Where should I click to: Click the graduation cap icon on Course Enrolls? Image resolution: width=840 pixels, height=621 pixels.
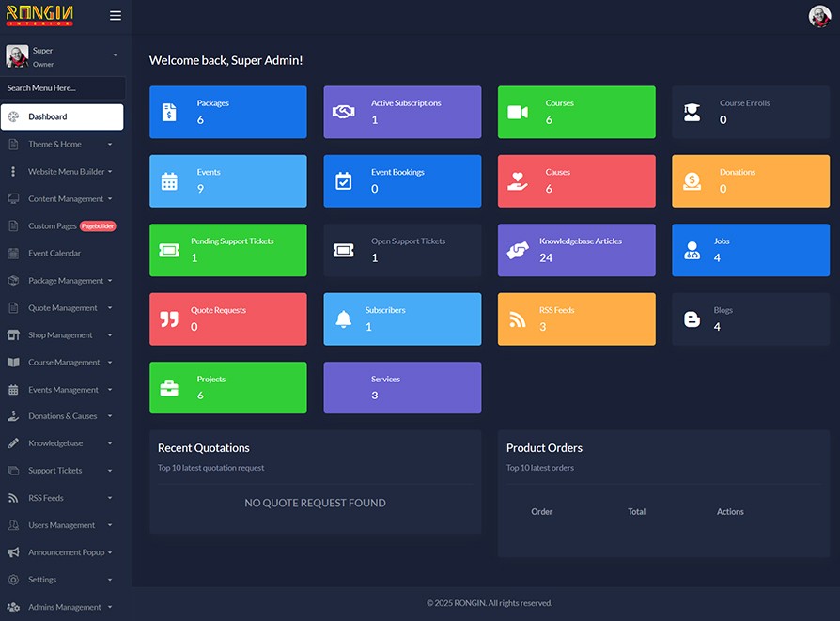point(692,113)
